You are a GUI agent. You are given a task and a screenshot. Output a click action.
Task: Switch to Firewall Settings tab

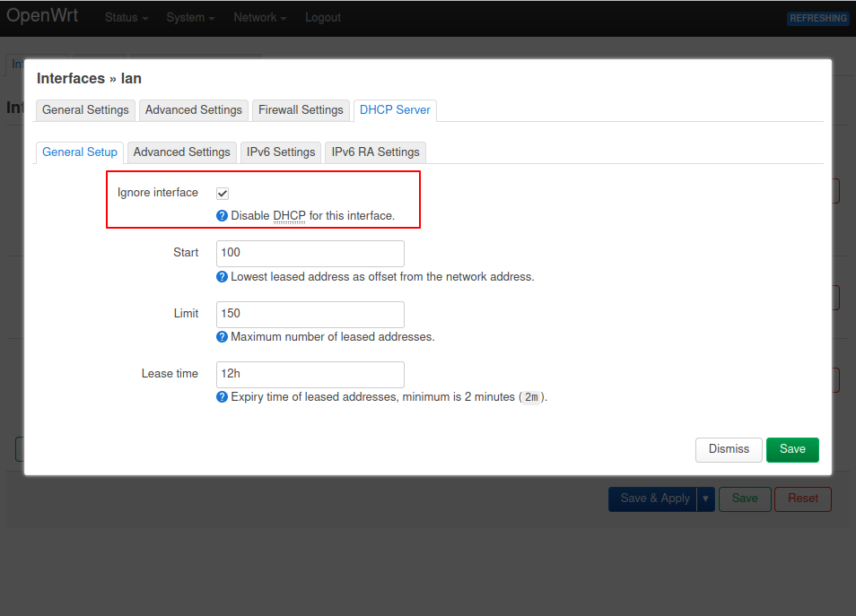301,110
